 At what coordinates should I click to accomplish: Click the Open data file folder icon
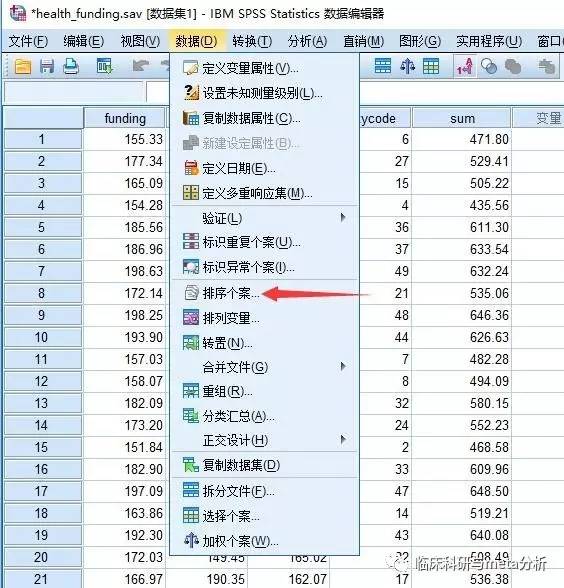coord(22,68)
